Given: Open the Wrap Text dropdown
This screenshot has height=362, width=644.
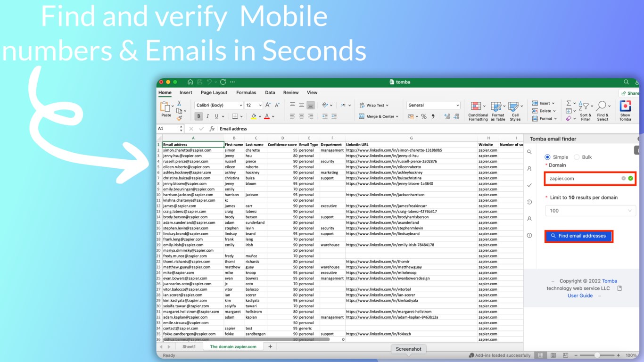Looking at the screenshot, I should point(374,105).
